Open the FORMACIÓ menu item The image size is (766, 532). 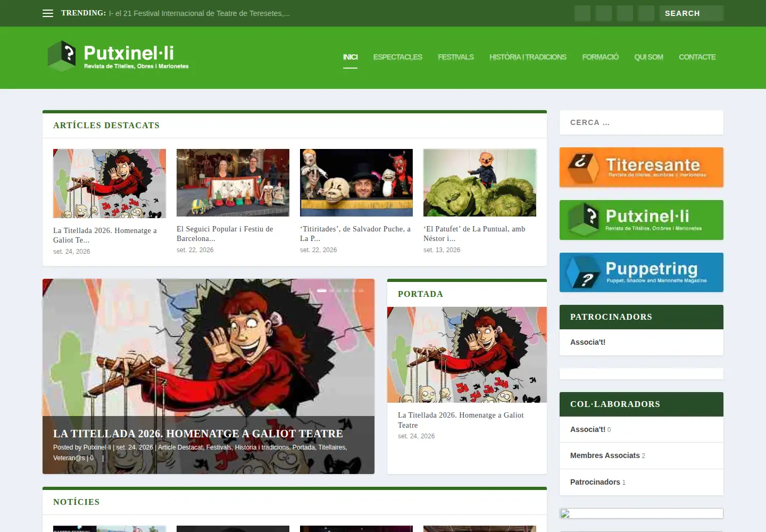tap(601, 57)
